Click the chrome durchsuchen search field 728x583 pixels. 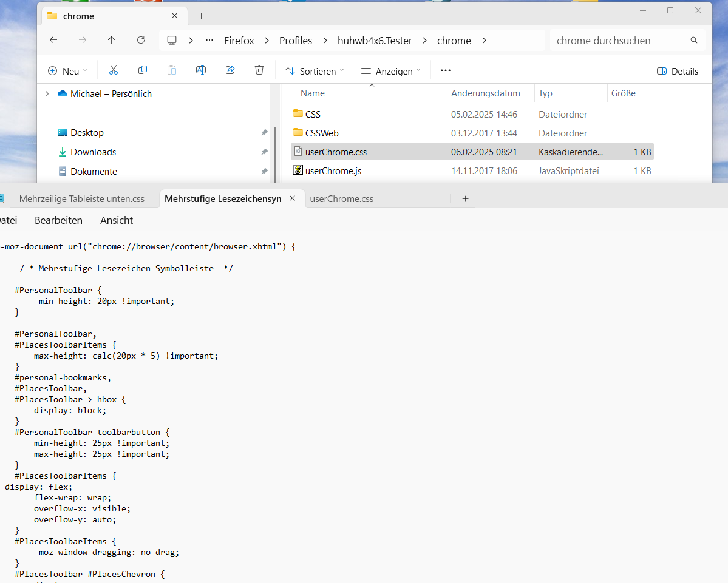[619, 41]
